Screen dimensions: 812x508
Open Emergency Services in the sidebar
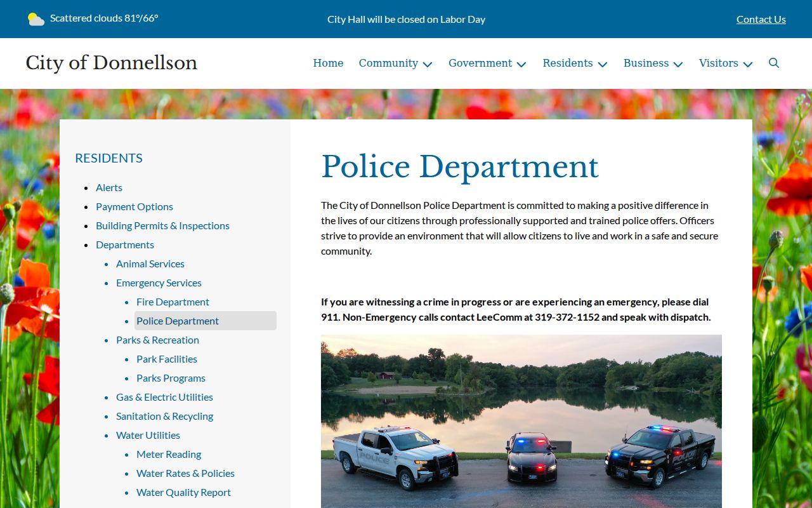click(x=159, y=283)
